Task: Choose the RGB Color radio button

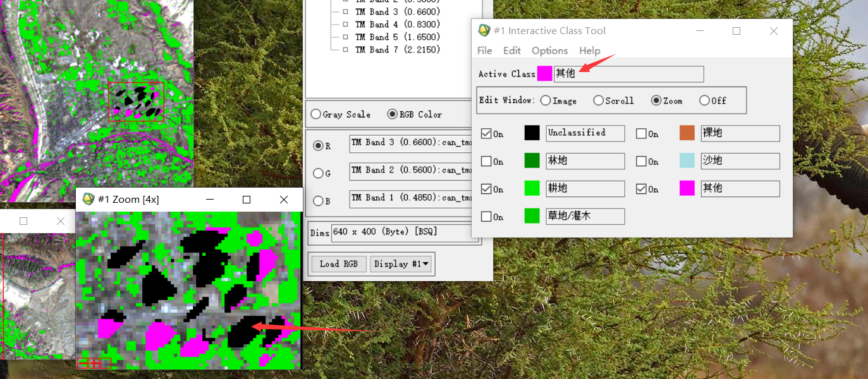Action: click(393, 114)
